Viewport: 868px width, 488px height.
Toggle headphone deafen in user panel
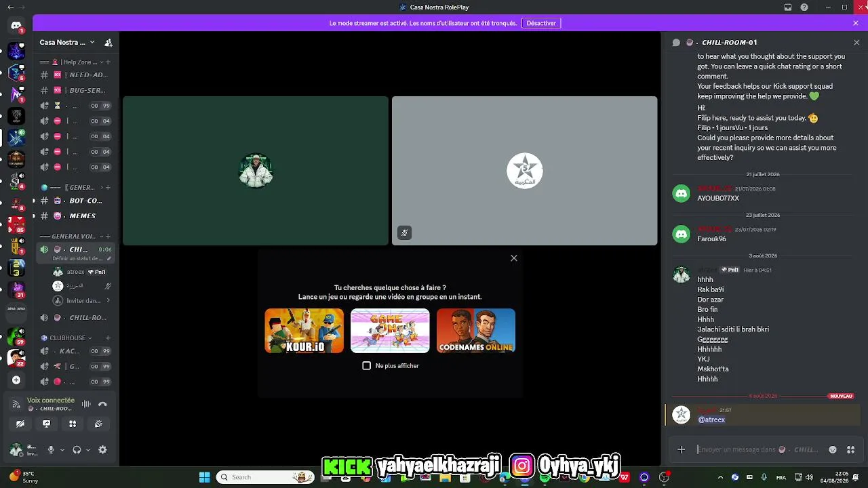coord(77,449)
